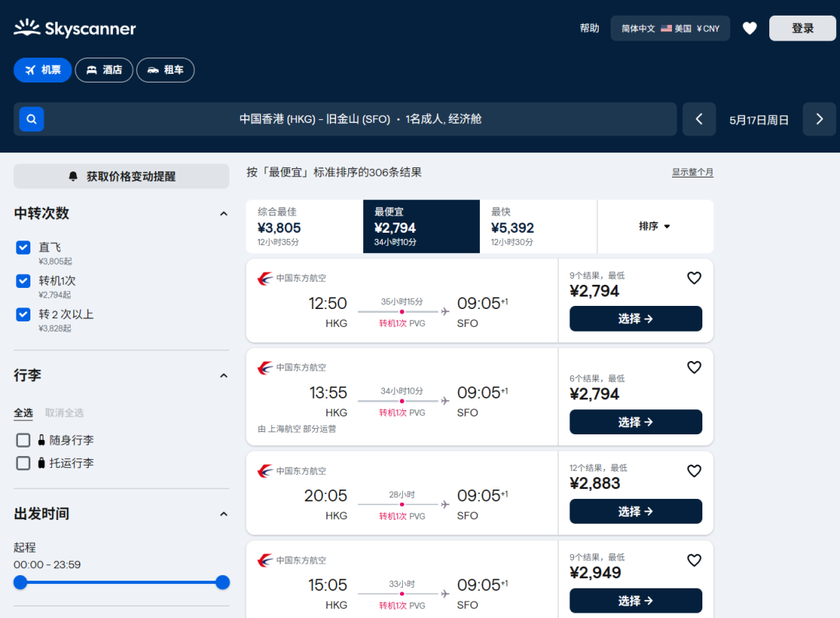Uncheck the 转机1次 checkbox

(x=23, y=281)
